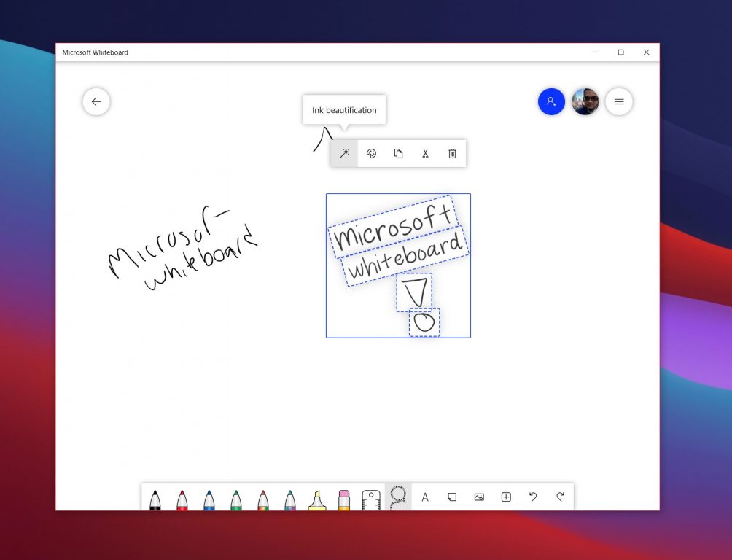
Task: Open the color palette for selected ink
Action: tap(371, 153)
